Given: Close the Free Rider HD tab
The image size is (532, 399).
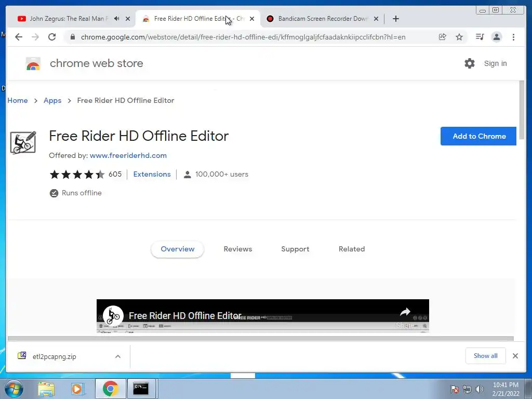Looking at the screenshot, I should tap(252, 19).
